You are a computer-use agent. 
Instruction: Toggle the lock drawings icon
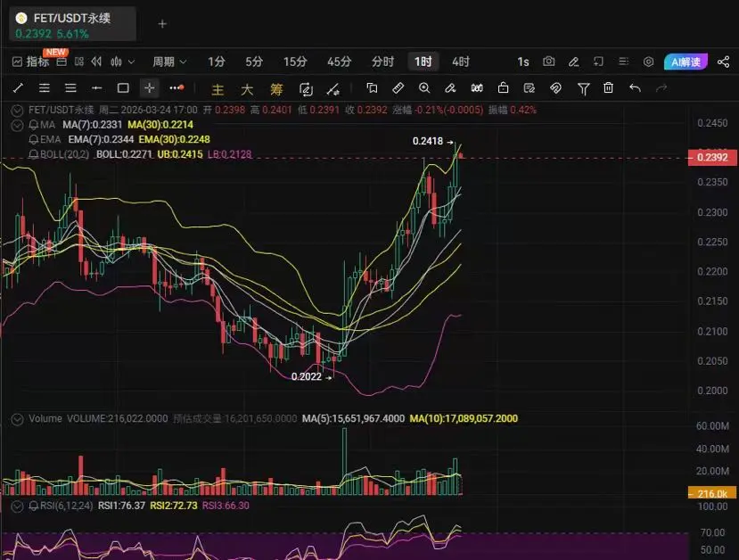click(503, 87)
